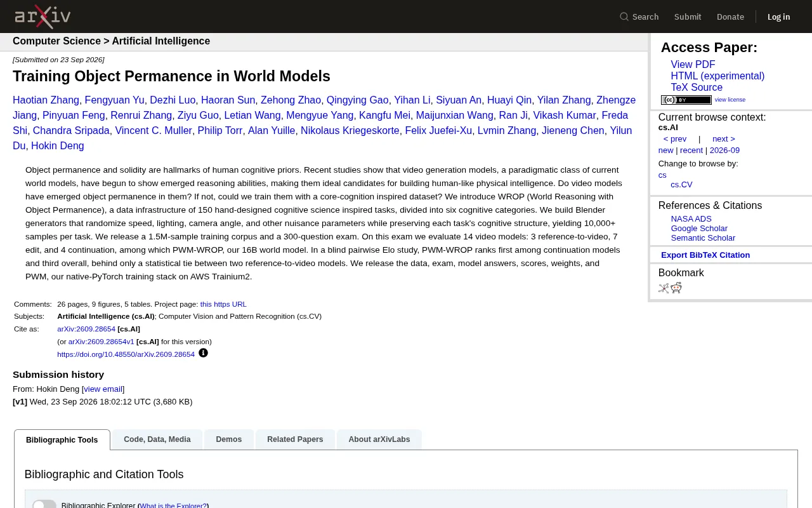Open the Related Papers tab
This screenshot has height=508, width=812.
295,439
